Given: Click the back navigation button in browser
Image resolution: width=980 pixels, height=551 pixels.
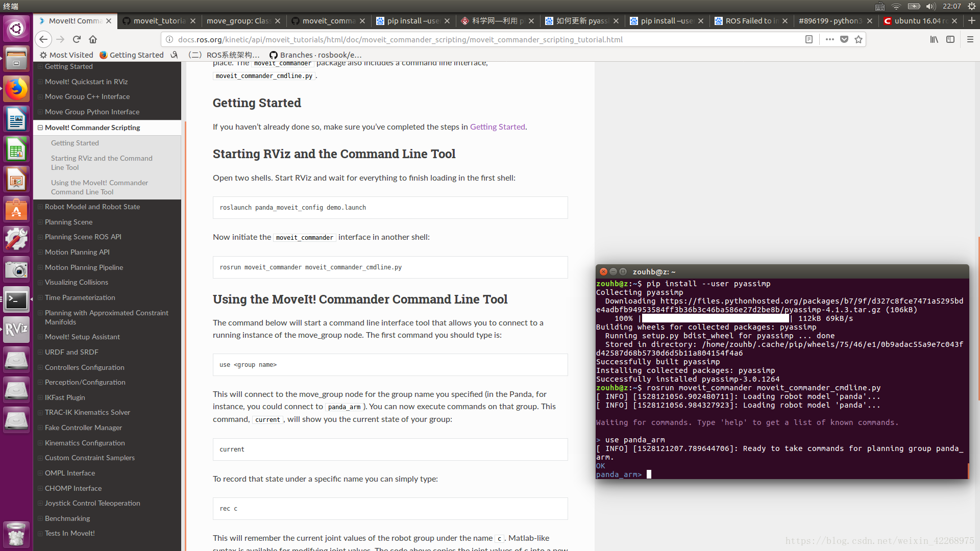Looking at the screenshot, I should [42, 39].
